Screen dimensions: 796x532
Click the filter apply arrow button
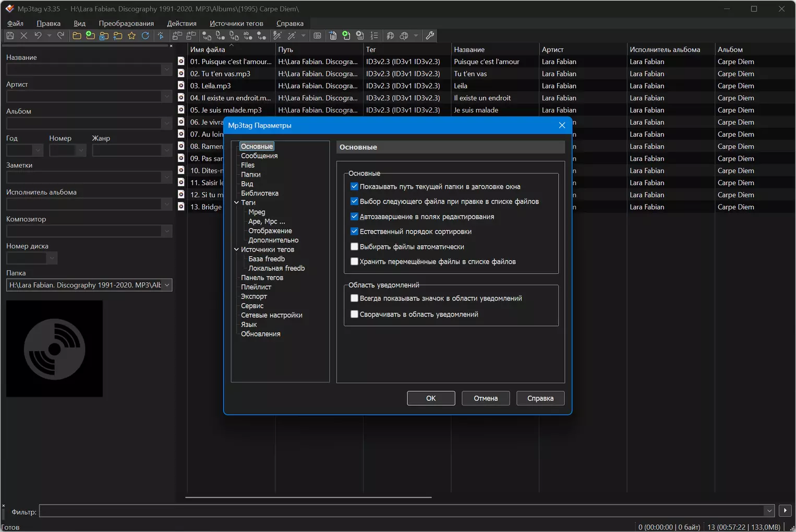785,511
